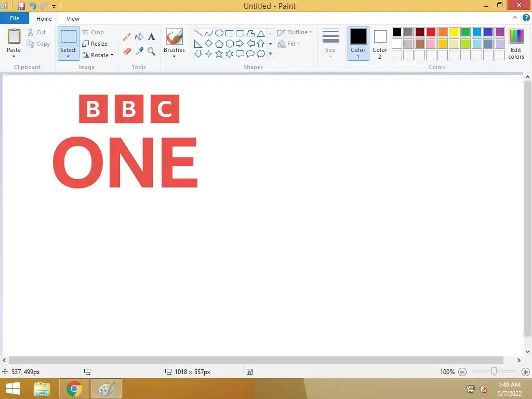
Task: Choose the Rectangle shape
Action: (x=229, y=33)
